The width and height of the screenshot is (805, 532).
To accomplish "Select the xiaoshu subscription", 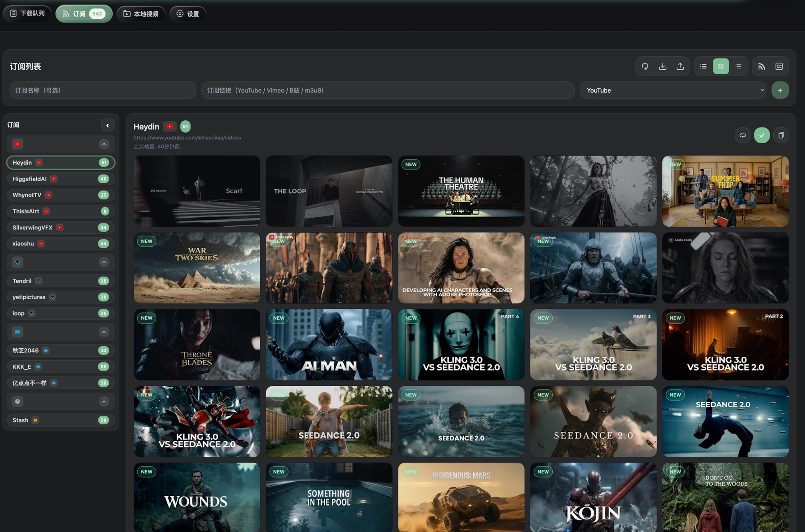I will (x=61, y=244).
